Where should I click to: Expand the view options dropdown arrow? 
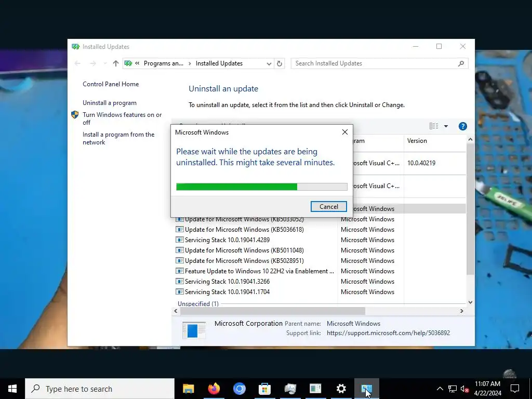pos(446,126)
